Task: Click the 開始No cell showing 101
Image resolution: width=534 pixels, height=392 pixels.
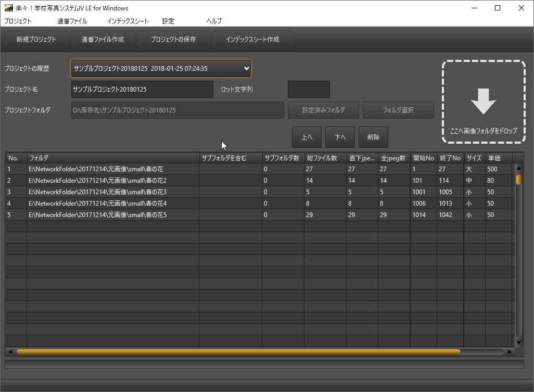Action: click(424, 181)
